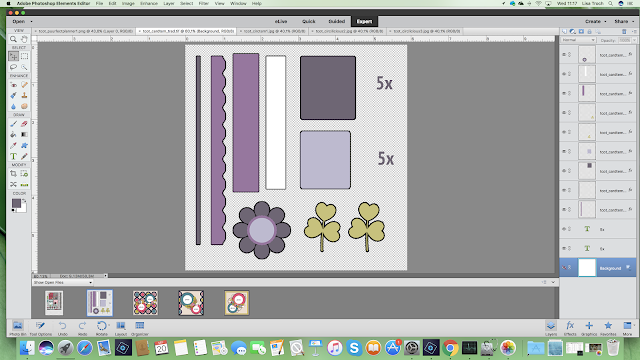Expand the Share dropdown arrow
The height and width of the screenshot is (360, 640).
pyautogui.click(x=633, y=22)
